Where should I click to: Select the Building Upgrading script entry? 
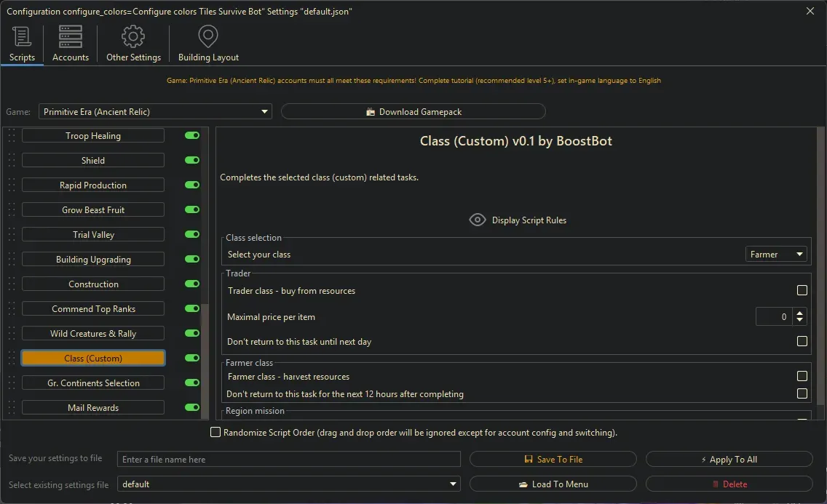(x=92, y=258)
